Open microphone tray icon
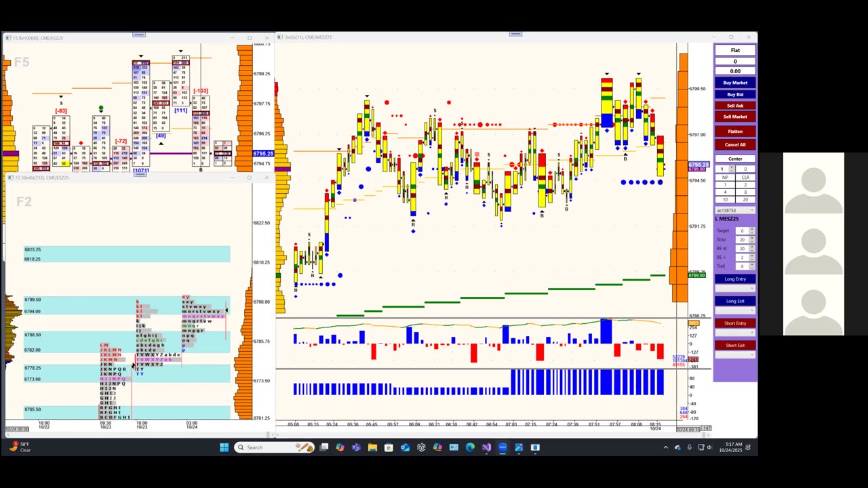Screen dimensions: 868x488 (690, 447)
